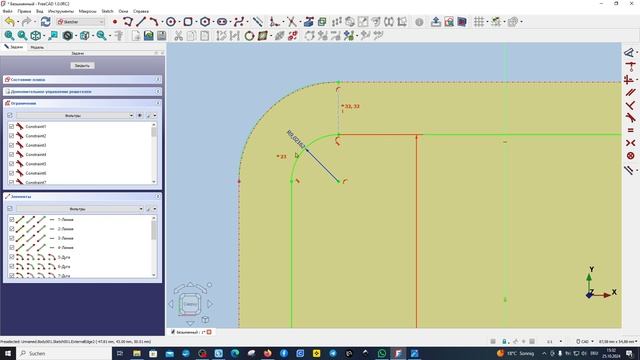Open Windows Start menu
640x360 pixels.
tap(8, 353)
